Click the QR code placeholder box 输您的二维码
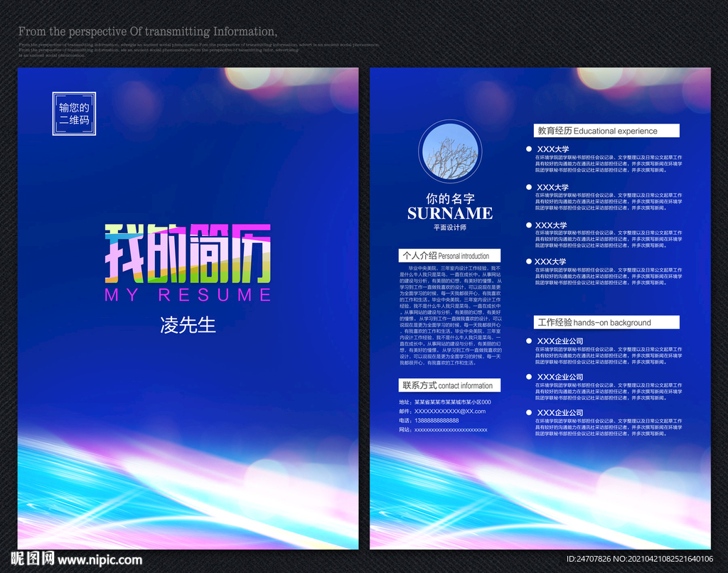Screen dimensions: 728x573 [x=74, y=114]
